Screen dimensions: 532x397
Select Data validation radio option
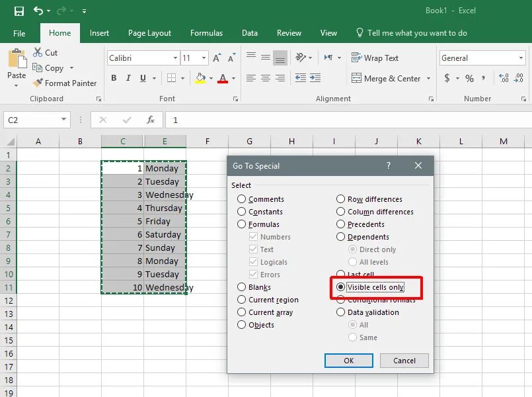click(367, 312)
